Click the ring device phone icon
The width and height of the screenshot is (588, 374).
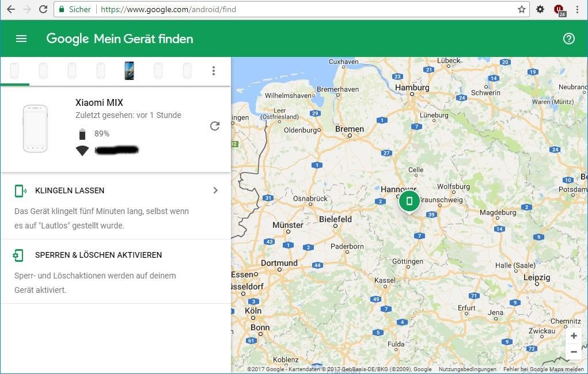(x=20, y=191)
